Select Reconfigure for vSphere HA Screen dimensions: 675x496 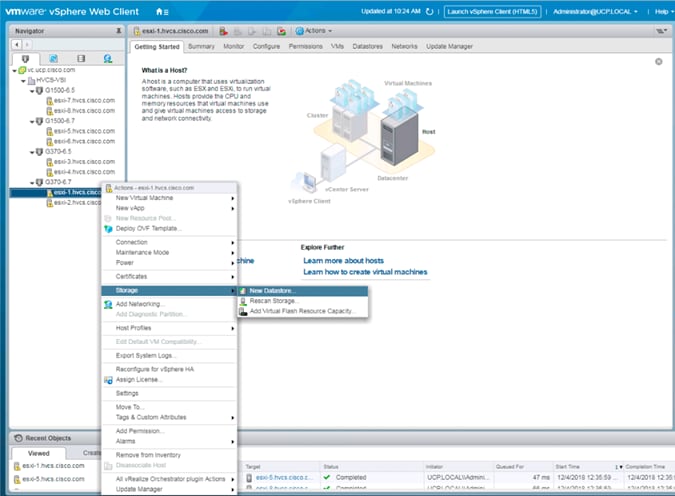tap(169, 369)
